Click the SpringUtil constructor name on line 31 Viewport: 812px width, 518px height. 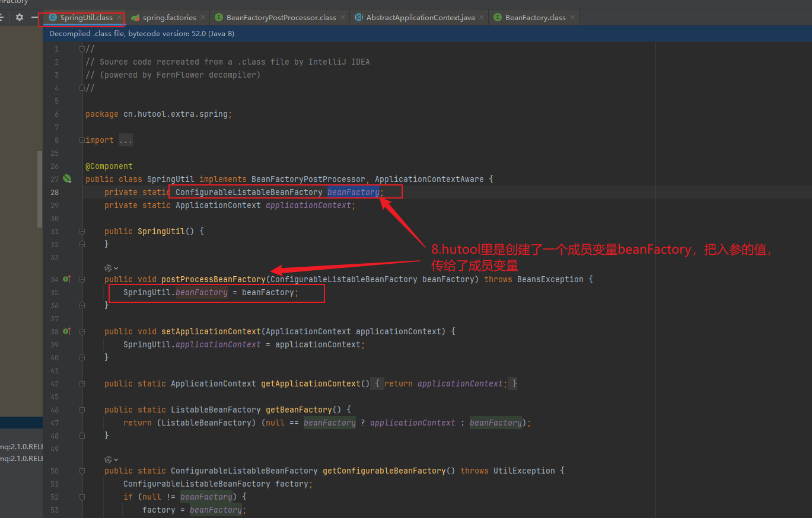click(161, 231)
